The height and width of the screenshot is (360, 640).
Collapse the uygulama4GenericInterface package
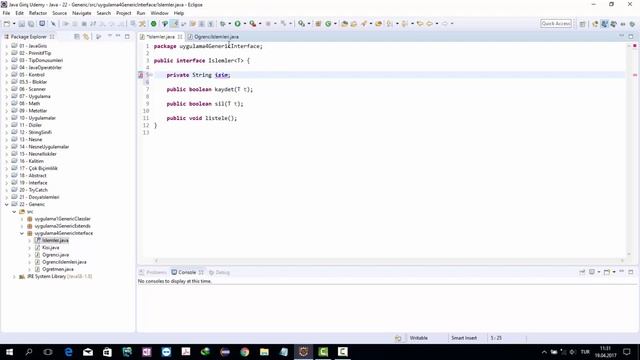(22, 233)
